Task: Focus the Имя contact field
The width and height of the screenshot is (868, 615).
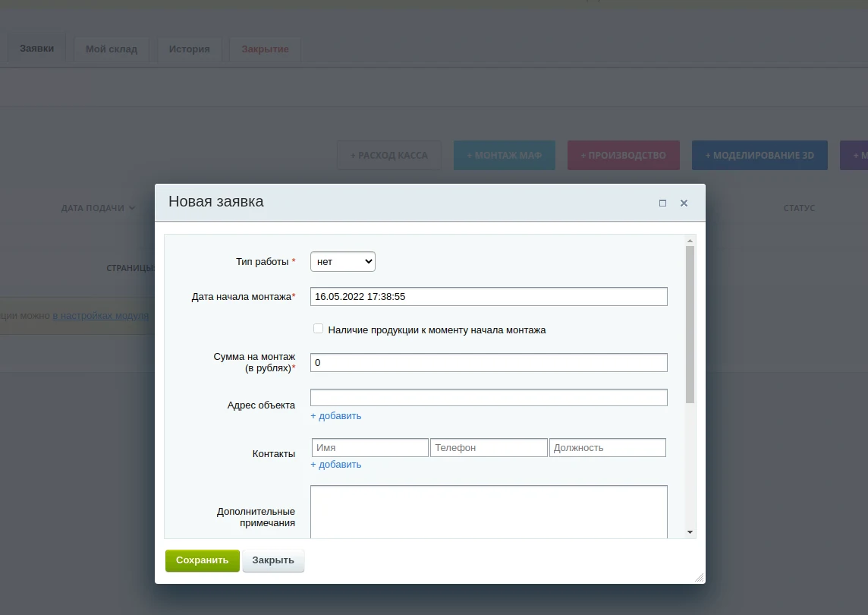Action: click(x=370, y=448)
